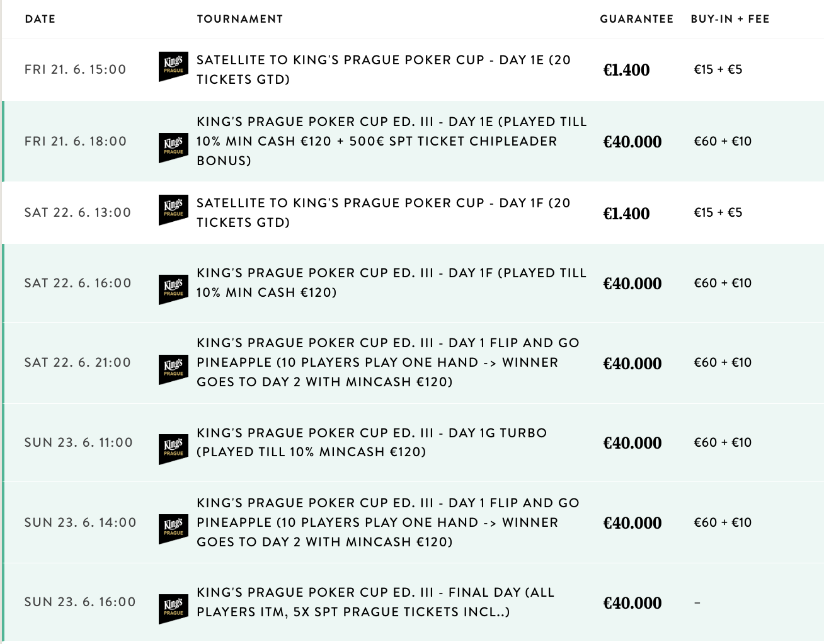Click the Buy-in + Fee column header
Viewport: 824px width, 644px height.
pos(730,19)
